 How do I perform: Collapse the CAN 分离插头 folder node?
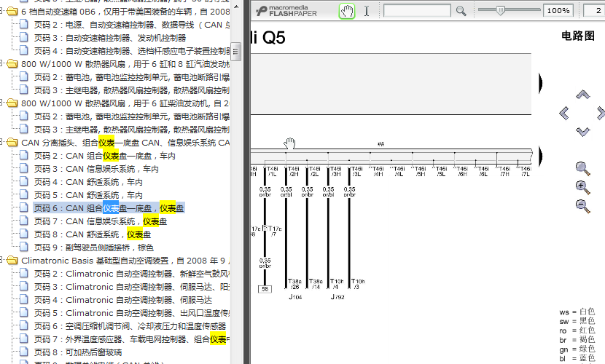(2, 142)
